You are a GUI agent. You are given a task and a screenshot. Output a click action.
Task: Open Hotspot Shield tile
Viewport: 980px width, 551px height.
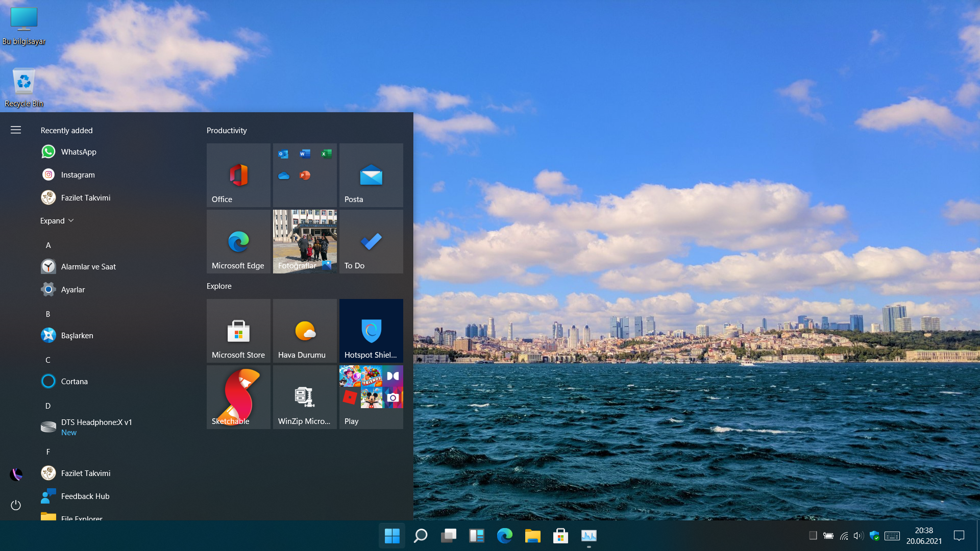pos(371,331)
